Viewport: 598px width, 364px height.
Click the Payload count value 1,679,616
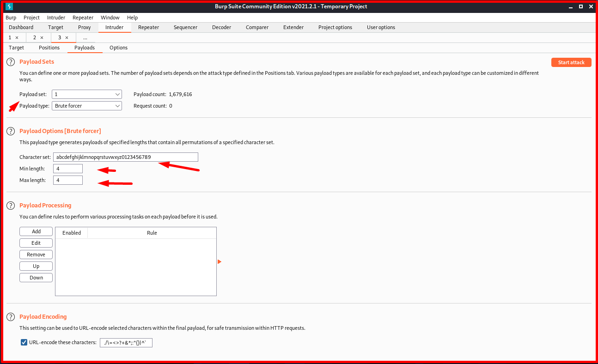click(181, 94)
